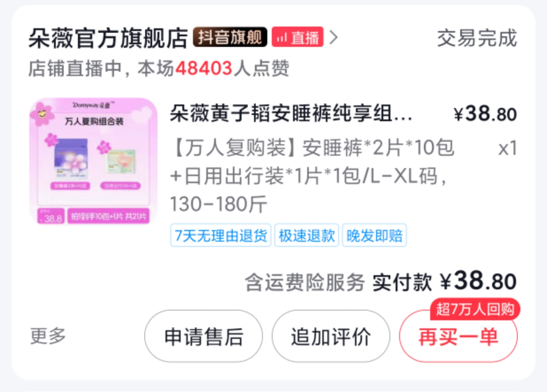Click the red 再买一单 button

point(458,337)
